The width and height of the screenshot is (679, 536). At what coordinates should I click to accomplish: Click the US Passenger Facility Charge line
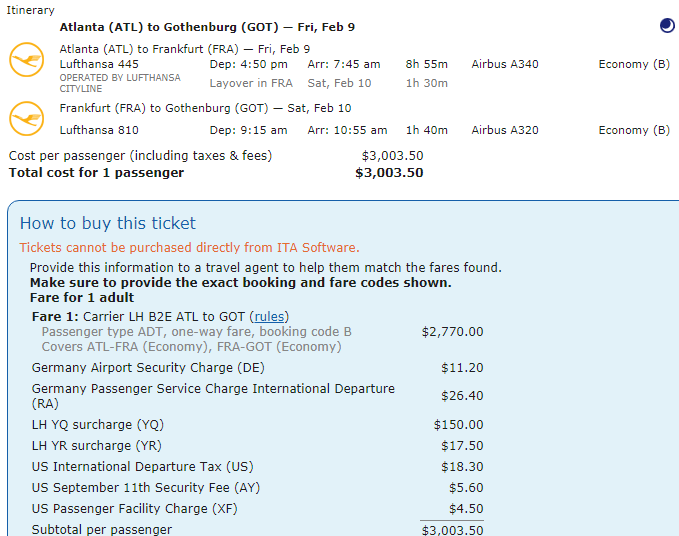click(258, 509)
